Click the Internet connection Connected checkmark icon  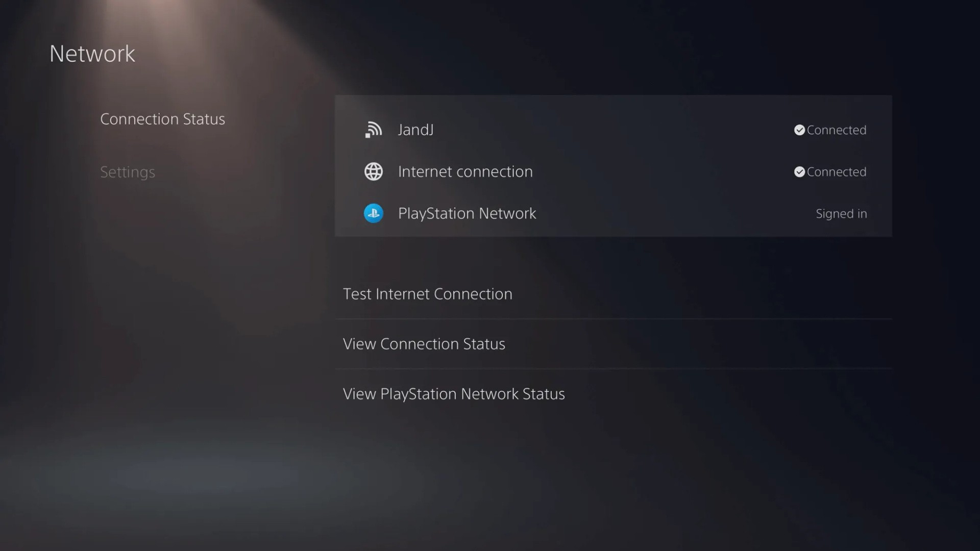click(x=799, y=172)
